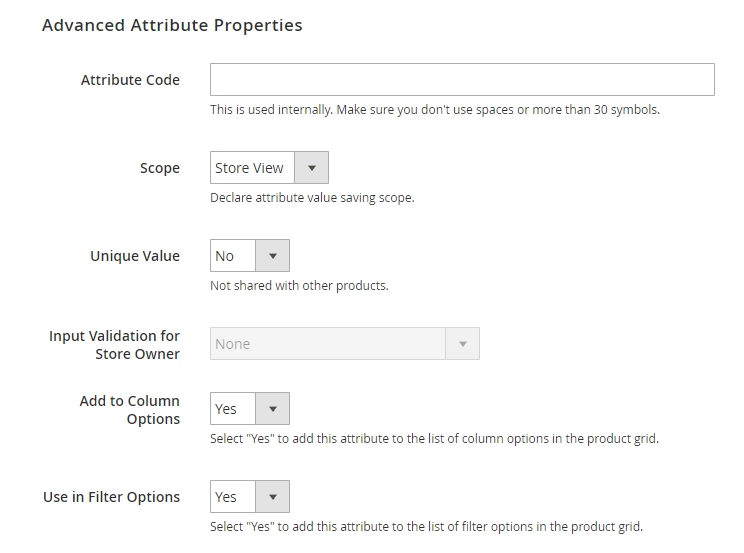Open the Input Validation for Store Owner dropdown
Screen dimensions: 744x553
click(x=344, y=343)
